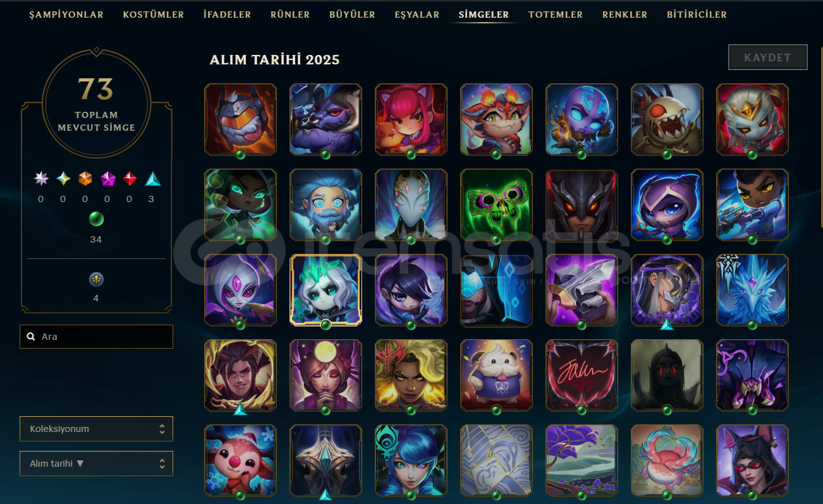Screen dimensions: 823x504
Task: Select the red-nosed reindeer poro icon
Action: [x=240, y=460]
